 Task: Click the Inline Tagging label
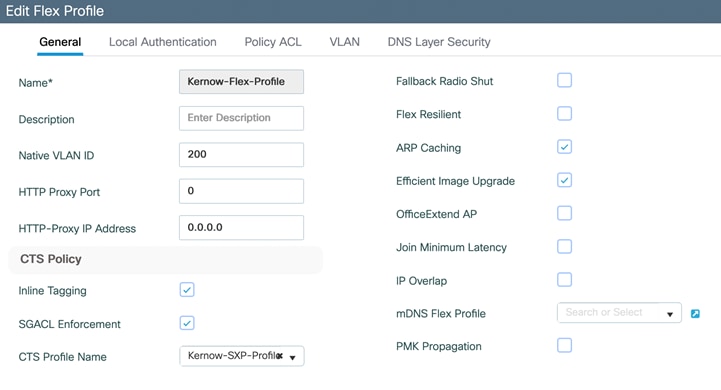(x=52, y=291)
